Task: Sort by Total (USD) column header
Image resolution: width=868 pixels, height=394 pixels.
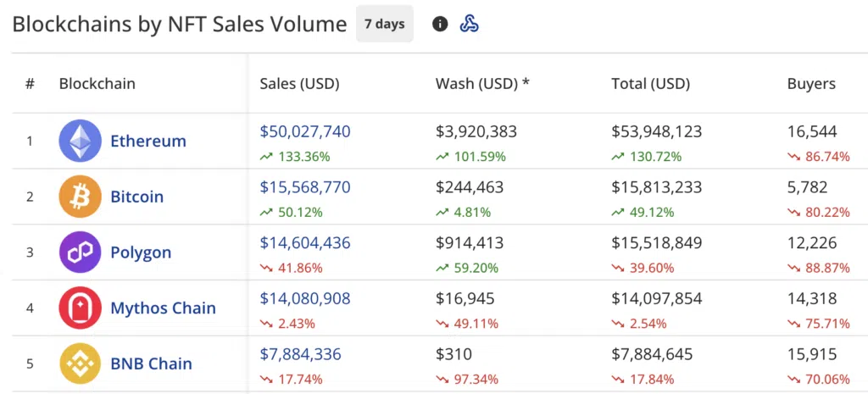Action: 651,84
